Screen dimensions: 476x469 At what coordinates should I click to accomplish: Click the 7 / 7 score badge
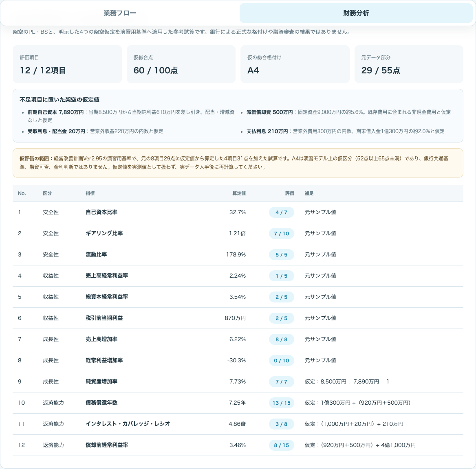(282, 382)
